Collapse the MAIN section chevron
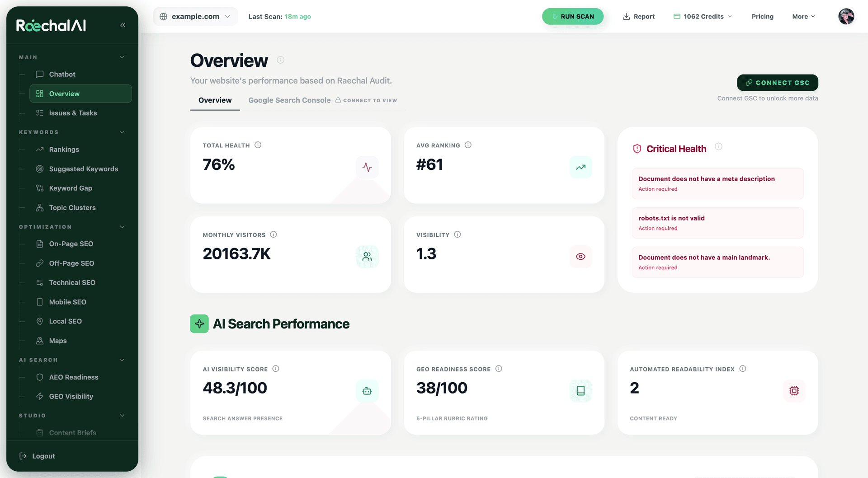This screenshot has height=478, width=868. click(x=122, y=57)
